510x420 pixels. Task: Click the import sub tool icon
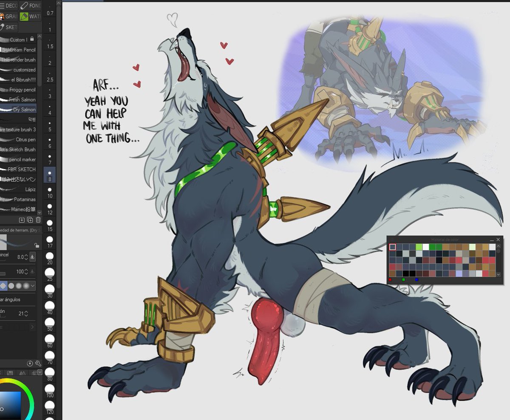pos(22,220)
